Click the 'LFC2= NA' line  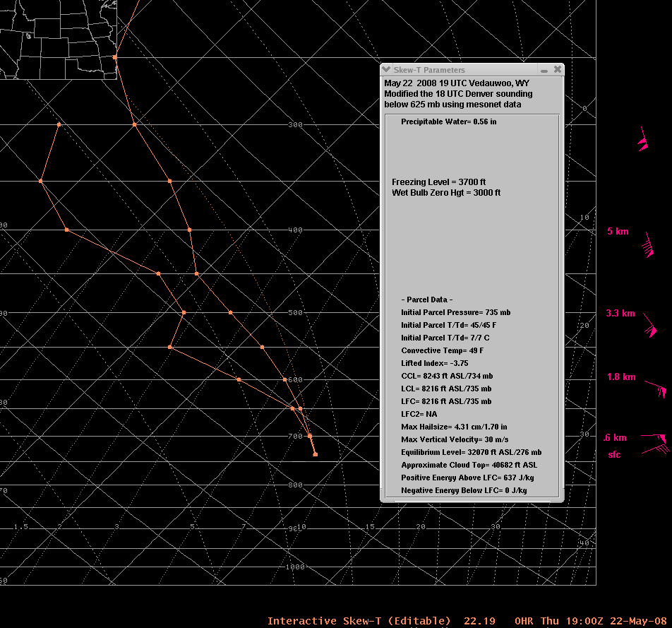pos(419,415)
